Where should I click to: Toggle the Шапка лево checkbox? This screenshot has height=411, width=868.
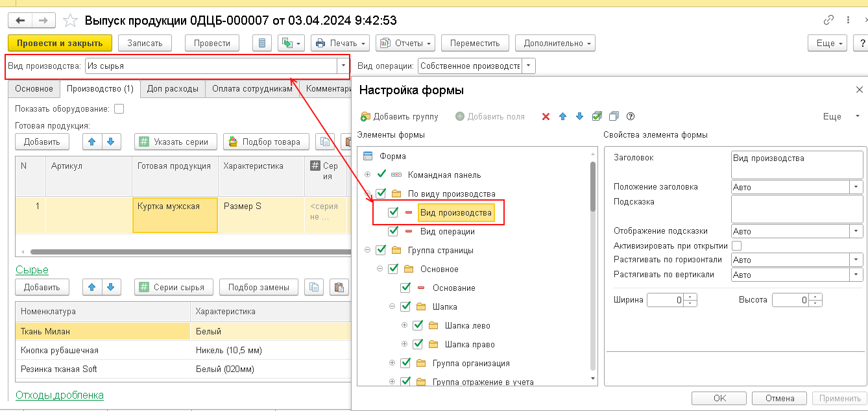click(418, 325)
